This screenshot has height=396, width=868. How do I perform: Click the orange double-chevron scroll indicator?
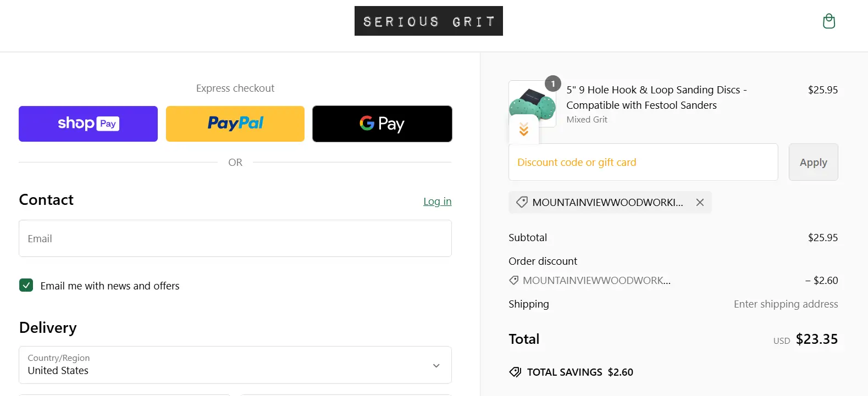pos(524,129)
